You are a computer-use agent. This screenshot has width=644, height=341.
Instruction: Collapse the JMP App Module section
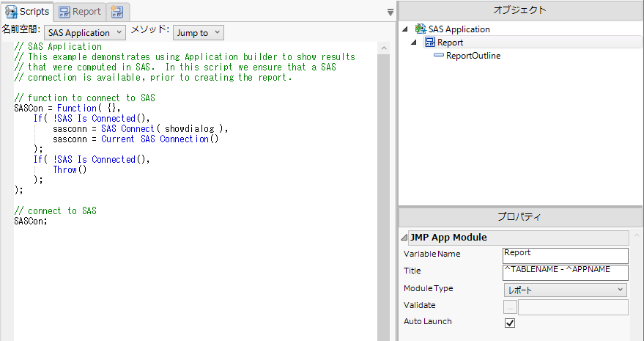click(x=405, y=238)
